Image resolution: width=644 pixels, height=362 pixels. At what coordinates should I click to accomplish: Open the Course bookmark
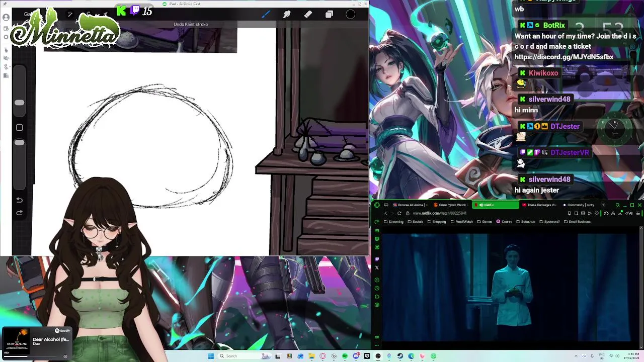(504, 222)
